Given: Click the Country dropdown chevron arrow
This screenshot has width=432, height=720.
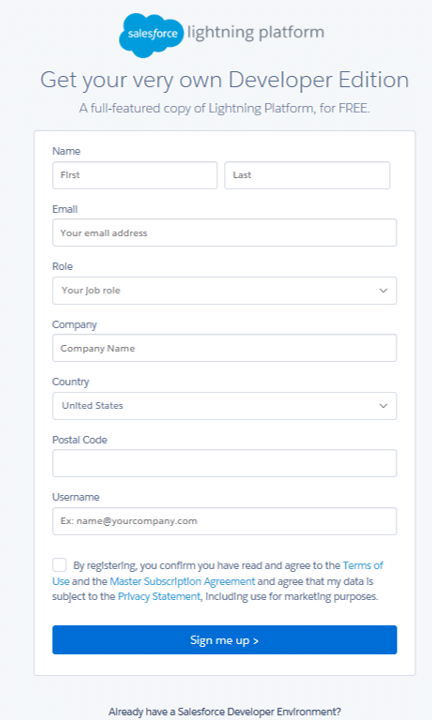Looking at the screenshot, I should (x=383, y=406).
